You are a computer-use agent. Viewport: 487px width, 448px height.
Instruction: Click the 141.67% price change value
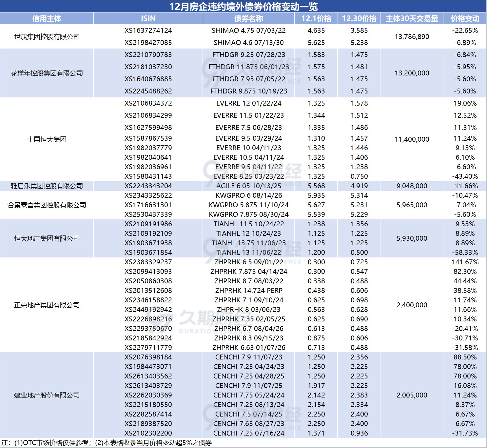[465, 262]
